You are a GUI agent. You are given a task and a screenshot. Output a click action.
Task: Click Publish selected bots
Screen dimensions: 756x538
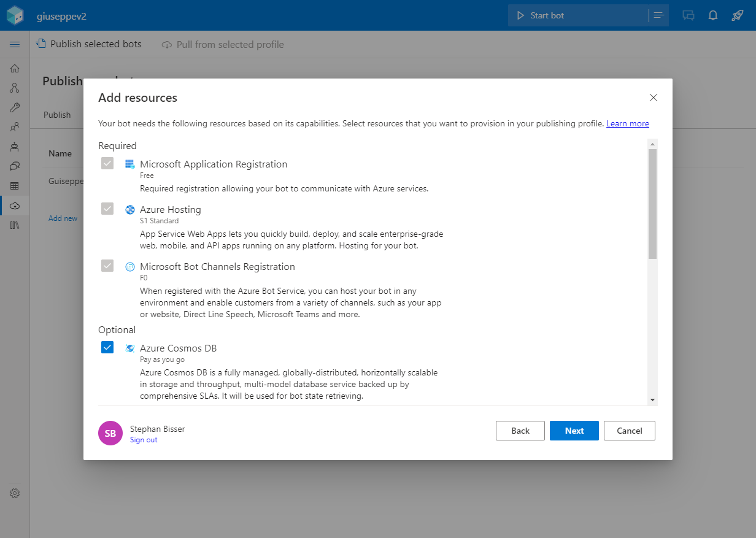[89, 44]
